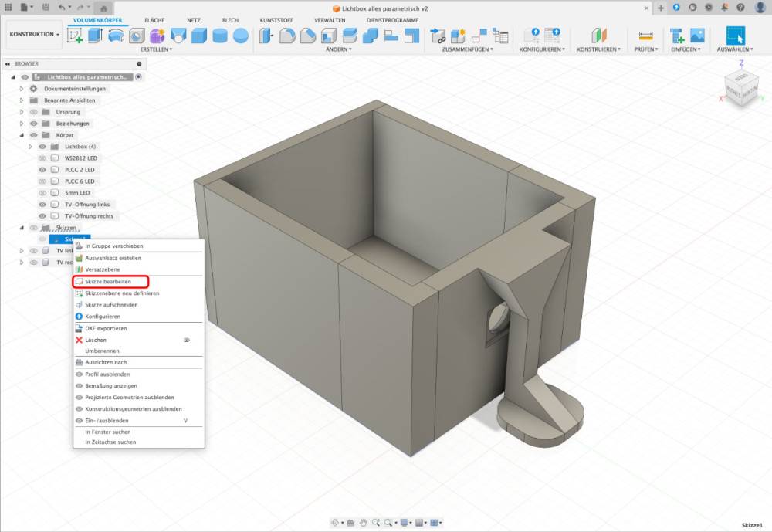Switch to the FLÄCHE tab
772x532 pixels.
154,20
